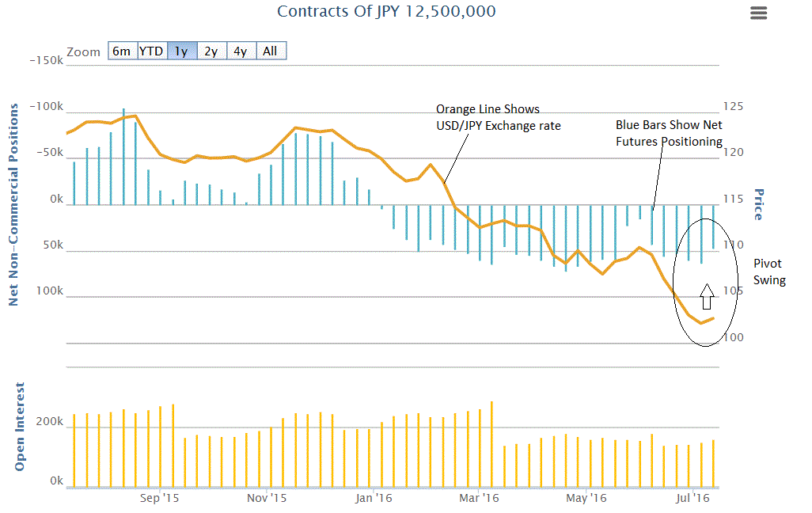Choose the 1y zoom button
The width and height of the screenshot is (812, 513).
(x=181, y=51)
